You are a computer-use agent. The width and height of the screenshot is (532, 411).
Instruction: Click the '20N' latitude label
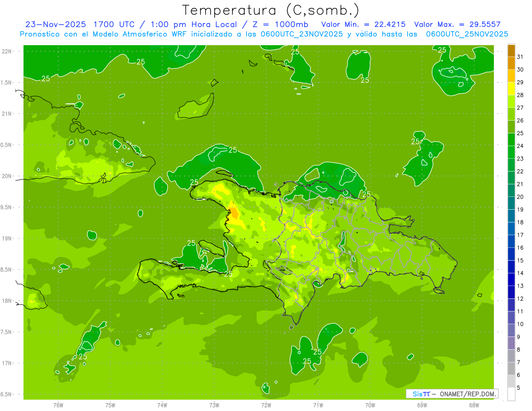(7, 176)
